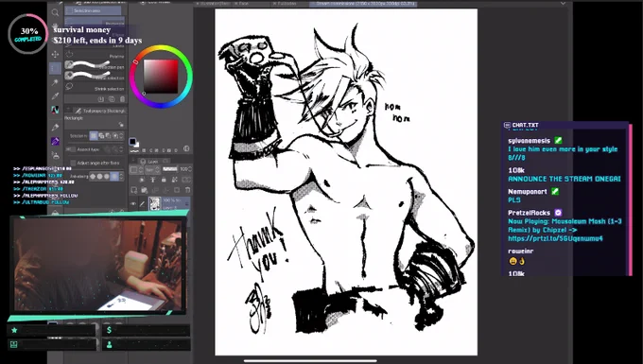Choose the Shrink selection sub tool

pyautogui.click(x=95, y=88)
